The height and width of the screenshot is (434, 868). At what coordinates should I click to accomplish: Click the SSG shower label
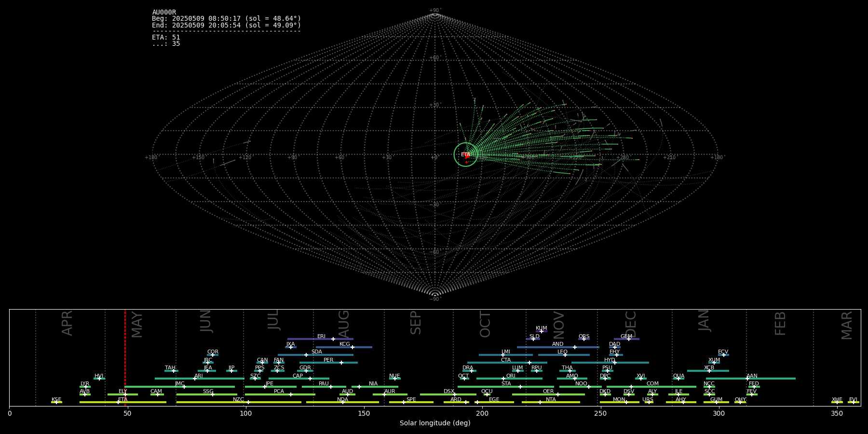[208, 391]
